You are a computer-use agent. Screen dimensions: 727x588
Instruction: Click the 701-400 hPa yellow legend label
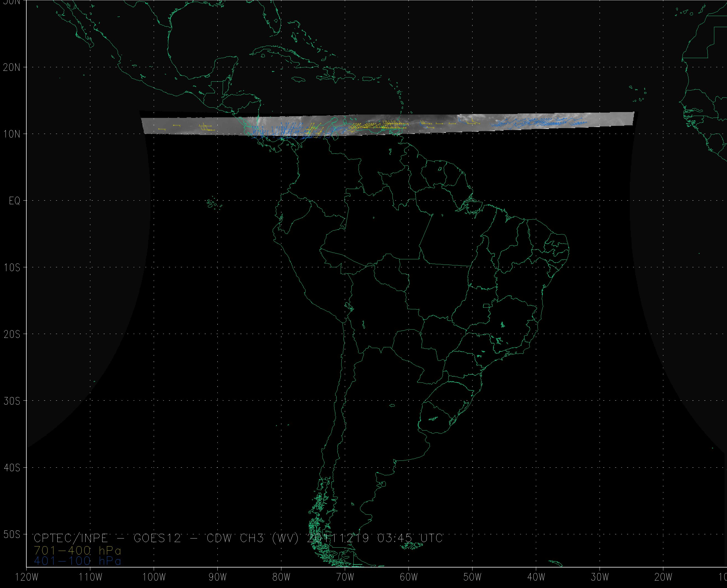click(x=77, y=550)
